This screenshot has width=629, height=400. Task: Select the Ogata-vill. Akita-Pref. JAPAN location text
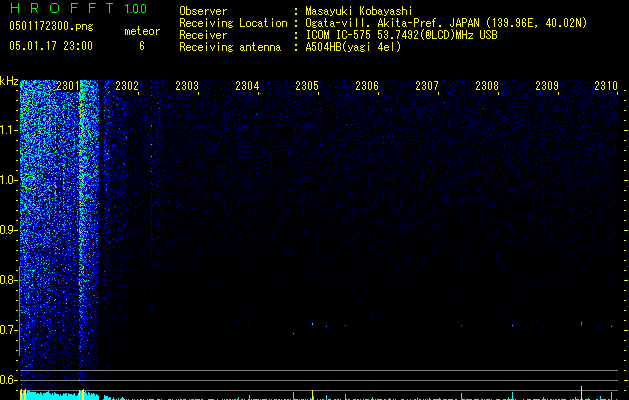(x=446, y=23)
